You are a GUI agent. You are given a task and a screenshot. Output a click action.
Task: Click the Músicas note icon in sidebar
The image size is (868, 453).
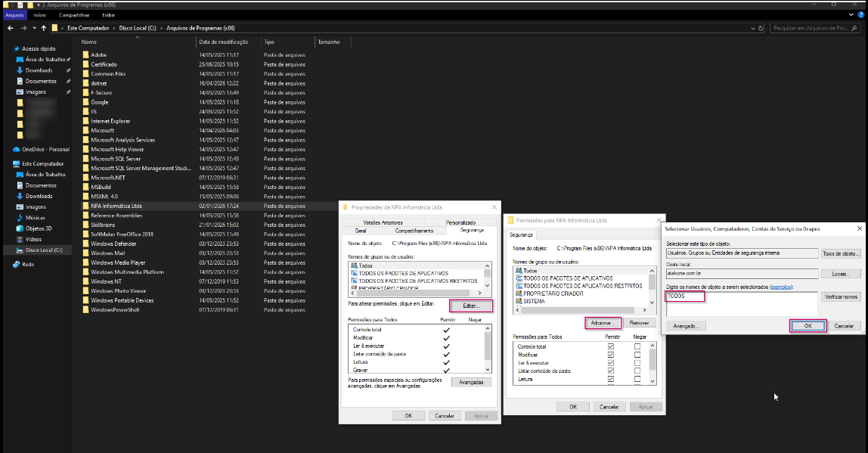tap(20, 218)
